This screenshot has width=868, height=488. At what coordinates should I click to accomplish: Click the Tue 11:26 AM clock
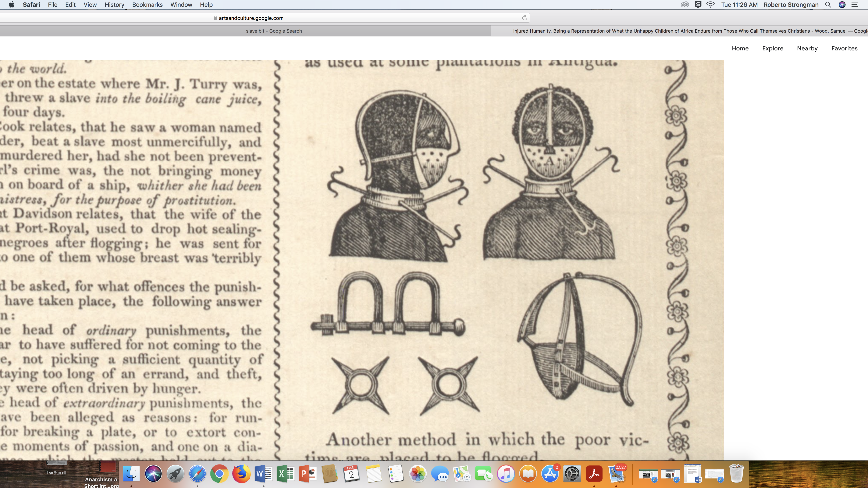pyautogui.click(x=739, y=5)
